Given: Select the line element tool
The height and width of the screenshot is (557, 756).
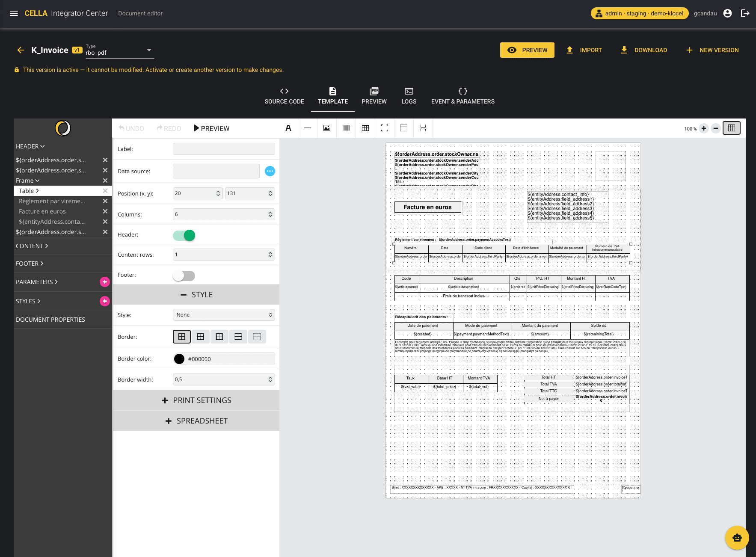Looking at the screenshot, I should 308,128.
